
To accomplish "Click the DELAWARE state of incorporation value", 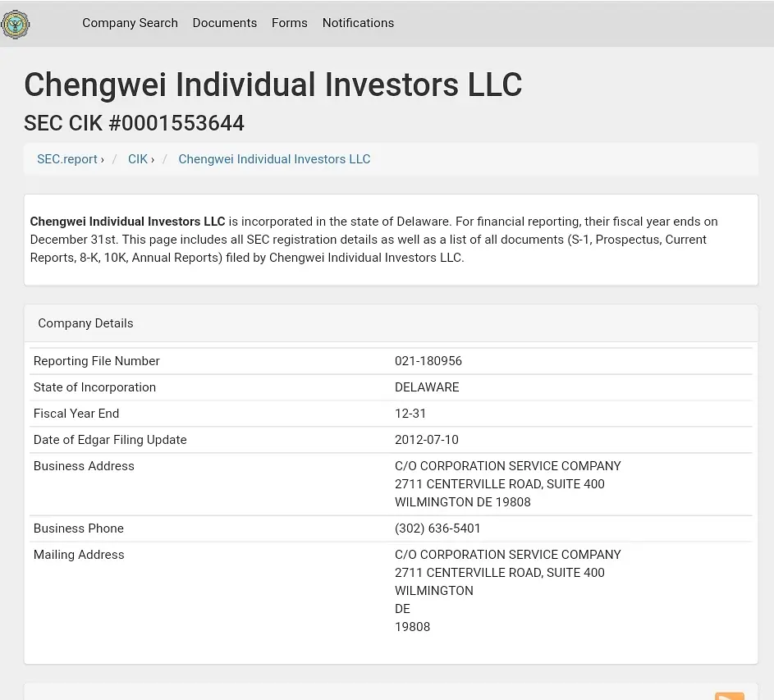I will point(427,387).
